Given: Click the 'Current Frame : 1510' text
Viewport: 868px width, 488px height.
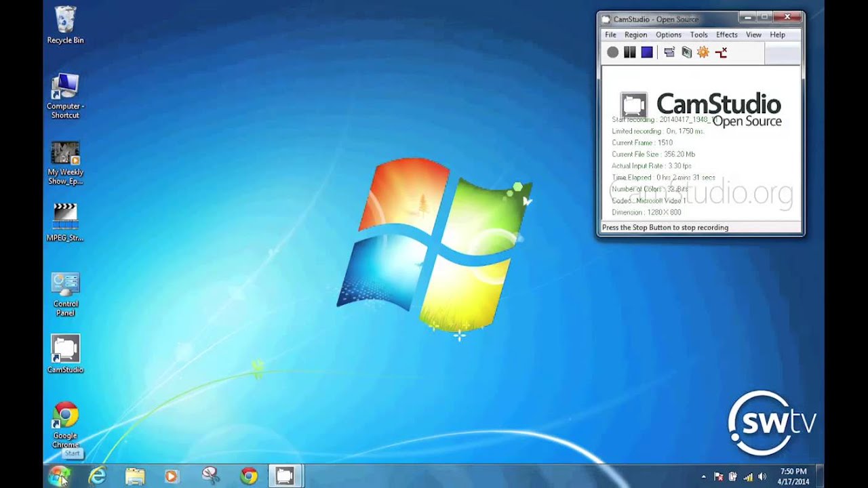Looking at the screenshot, I should point(642,143).
